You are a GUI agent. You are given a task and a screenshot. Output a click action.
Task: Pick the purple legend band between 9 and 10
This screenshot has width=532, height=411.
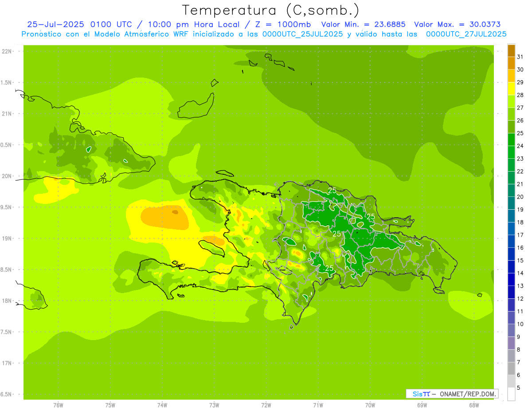coord(511,330)
